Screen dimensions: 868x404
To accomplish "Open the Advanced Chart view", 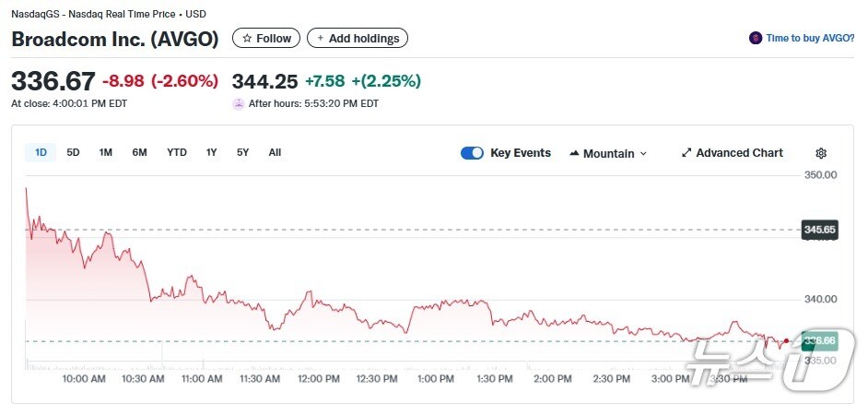I will pyautogui.click(x=733, y=153).
